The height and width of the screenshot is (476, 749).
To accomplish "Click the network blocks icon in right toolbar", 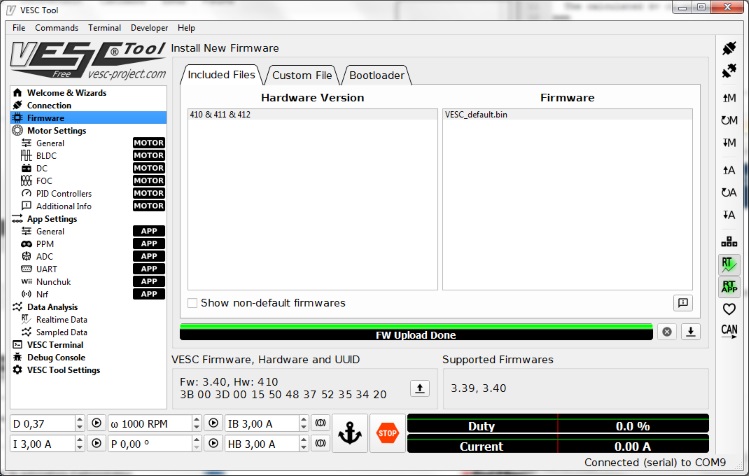I will pyautogui.click(x=729, y=241).
